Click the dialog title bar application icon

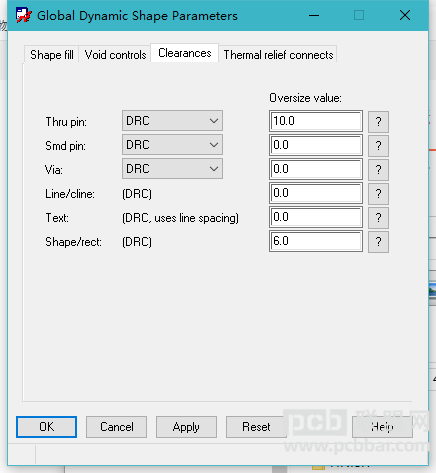24,15
